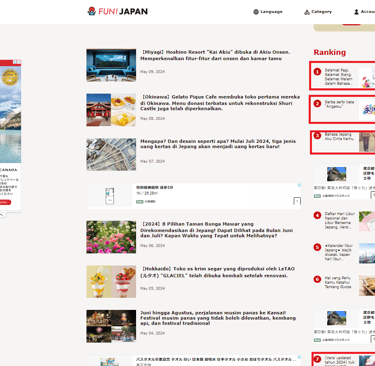This screenshot has height=366, width=375.
Task: Open the sidebar house ad below ranking 6
Action: coord(344,326)
